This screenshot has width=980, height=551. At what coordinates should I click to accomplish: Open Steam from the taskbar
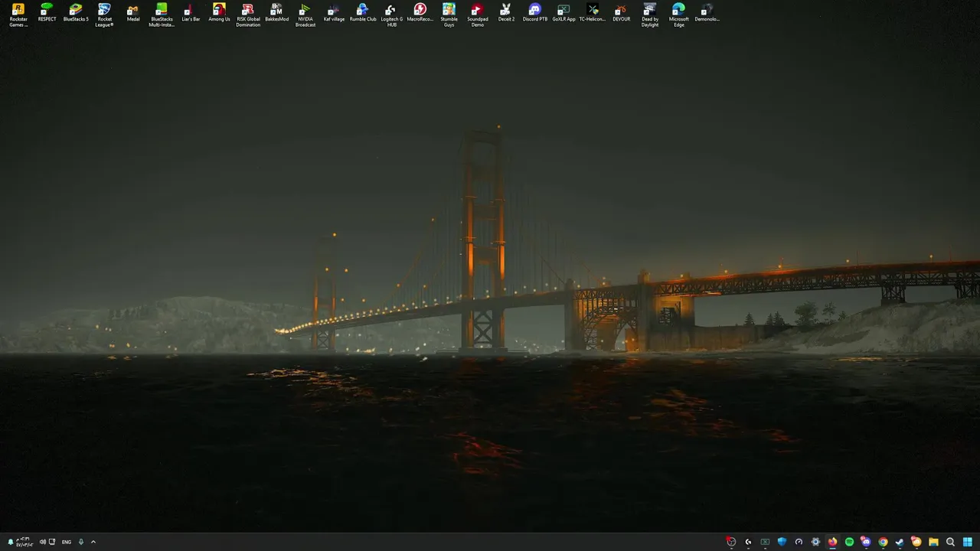[x=900, y=542]
